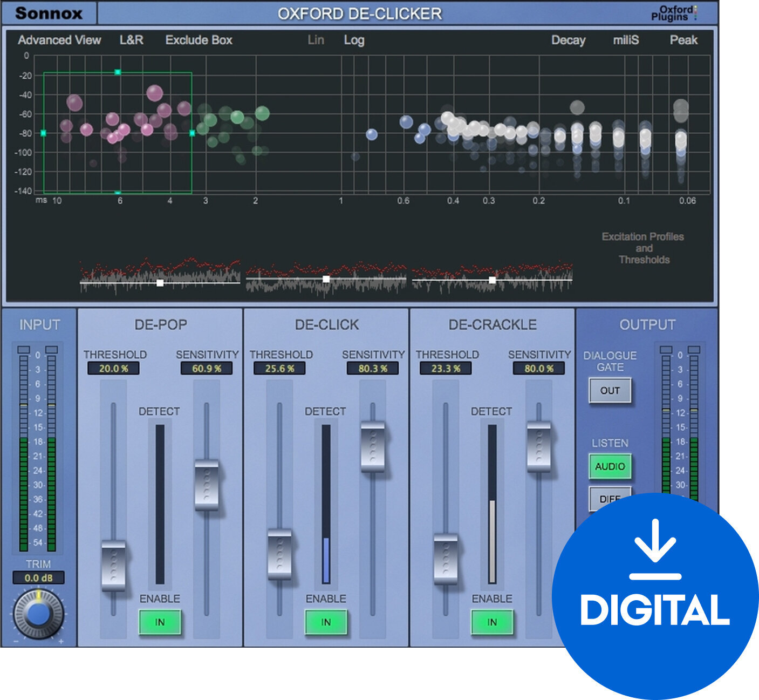This screenshot has height=700, width=759.
Task: Switch channel display to L&R
Action: [x=131, y=40]
